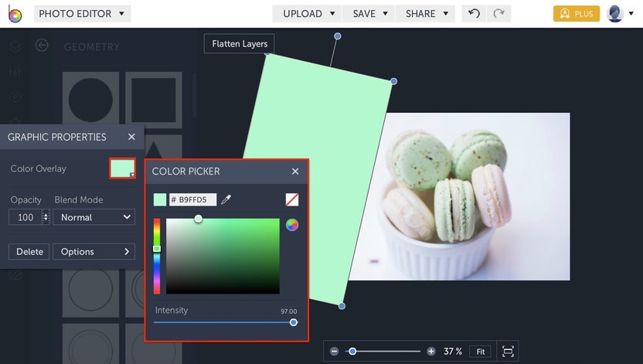
Task: Open the Upload menu
Action: click(x=307, y=14)
